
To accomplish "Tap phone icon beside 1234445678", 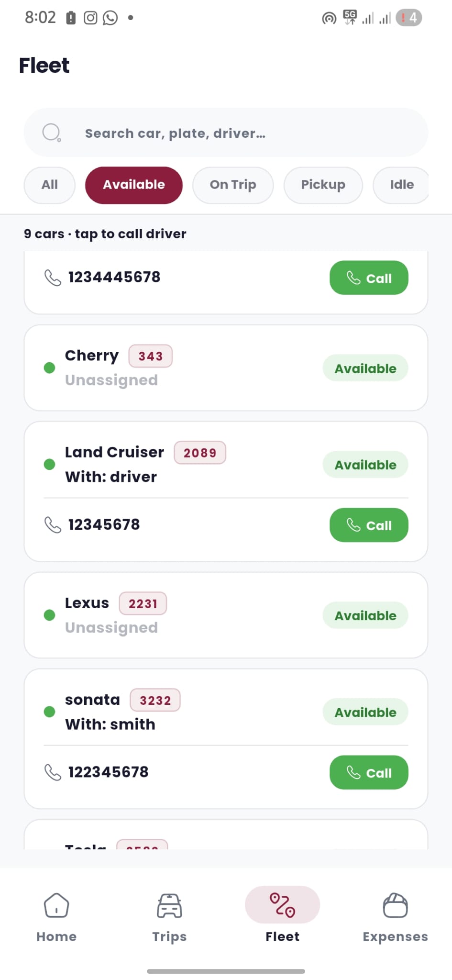I will (53, 278).
